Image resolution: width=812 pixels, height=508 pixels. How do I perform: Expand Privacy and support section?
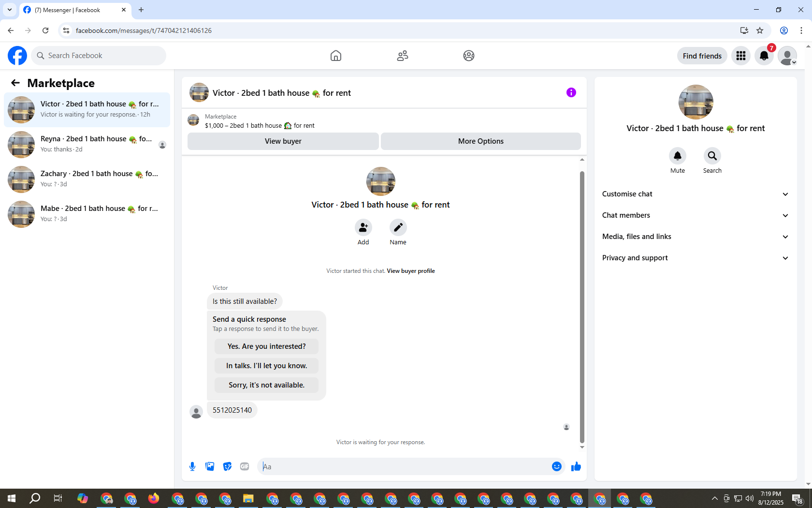click(x=696, y=258)
